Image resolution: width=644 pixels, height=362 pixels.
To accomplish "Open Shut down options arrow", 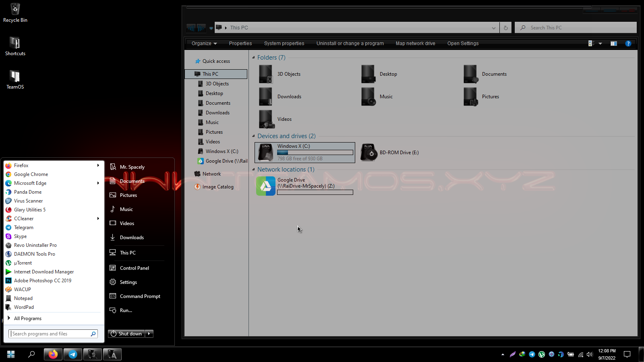I will tap(149, 334).
